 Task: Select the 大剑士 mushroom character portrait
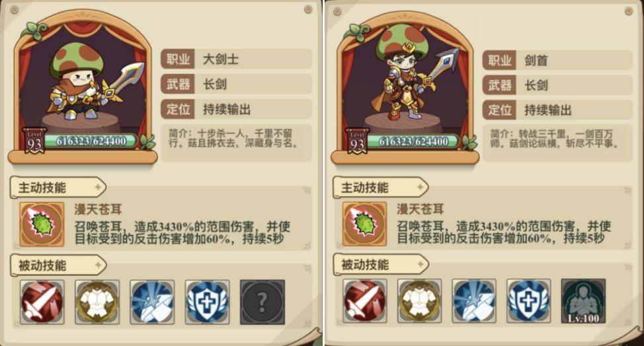tap(82, 82)
